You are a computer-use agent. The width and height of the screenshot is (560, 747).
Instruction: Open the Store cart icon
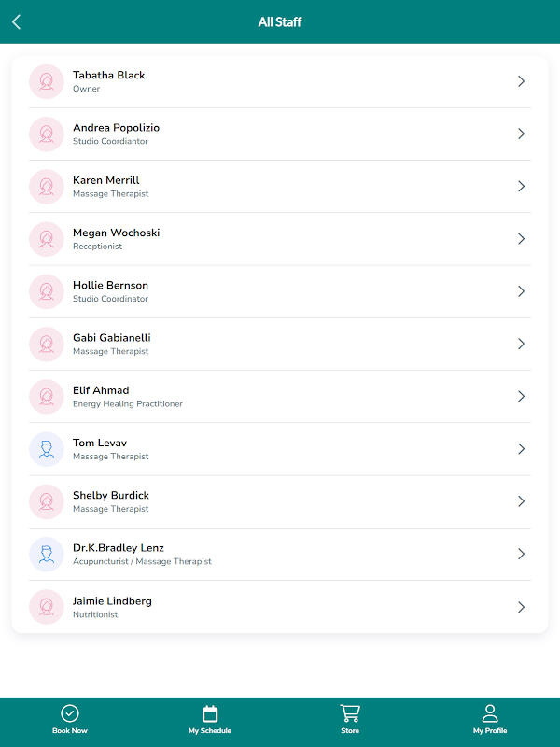350,713
